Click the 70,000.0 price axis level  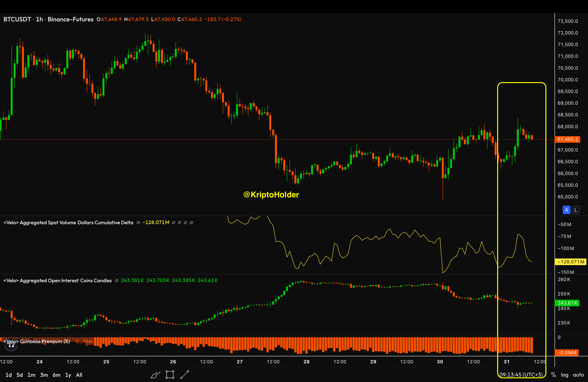click(568, 80)
